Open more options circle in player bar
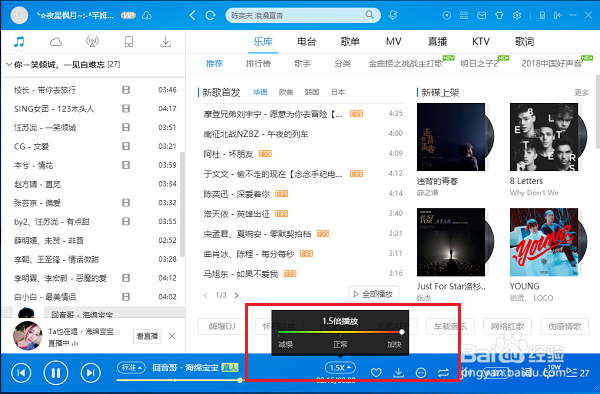 tap(421, 373)
